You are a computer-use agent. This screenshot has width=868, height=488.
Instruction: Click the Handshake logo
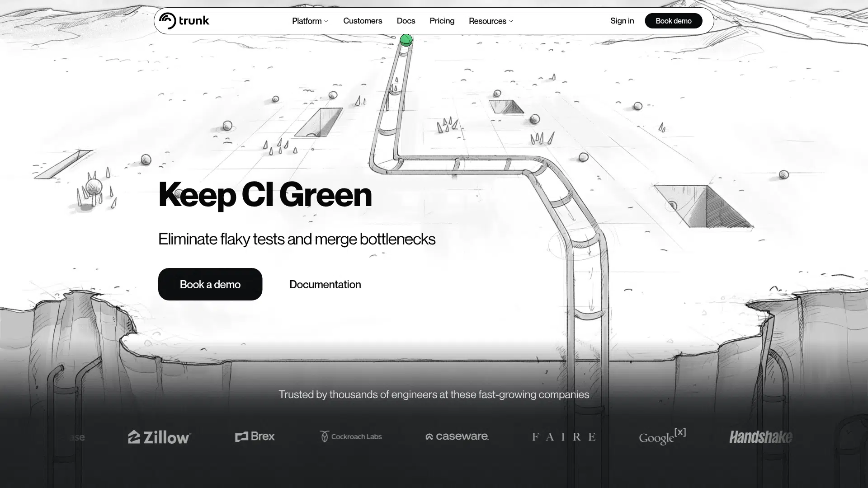click(761, 437)
